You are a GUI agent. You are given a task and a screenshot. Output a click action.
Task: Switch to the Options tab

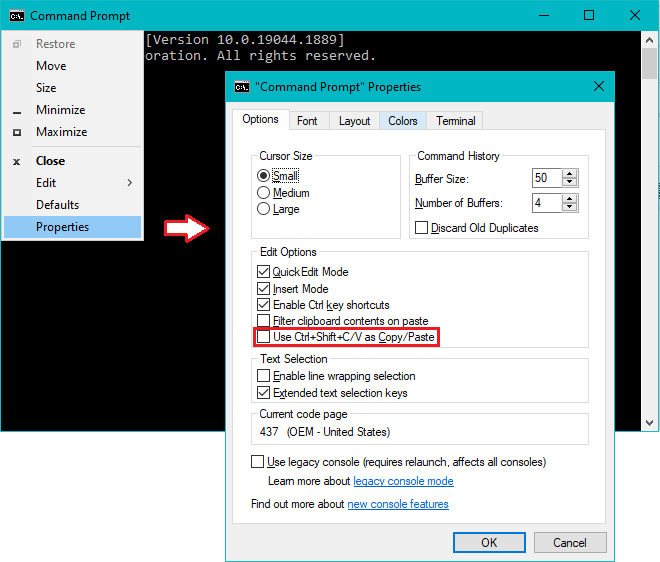(261, 120)
